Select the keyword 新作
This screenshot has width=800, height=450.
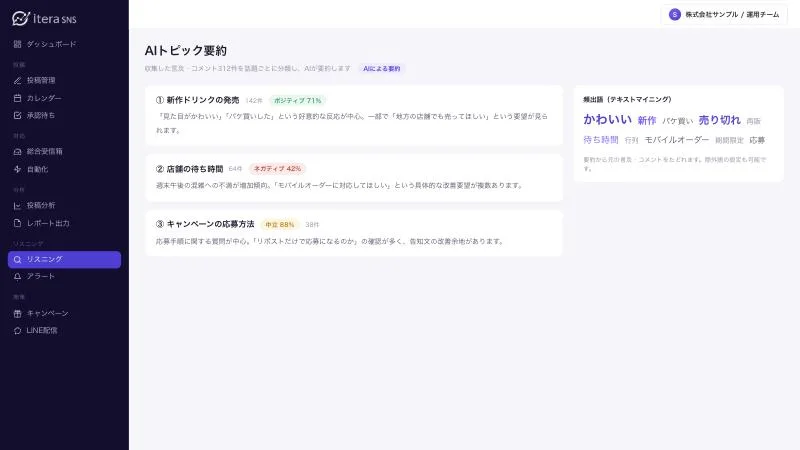[x=646, y=120]
